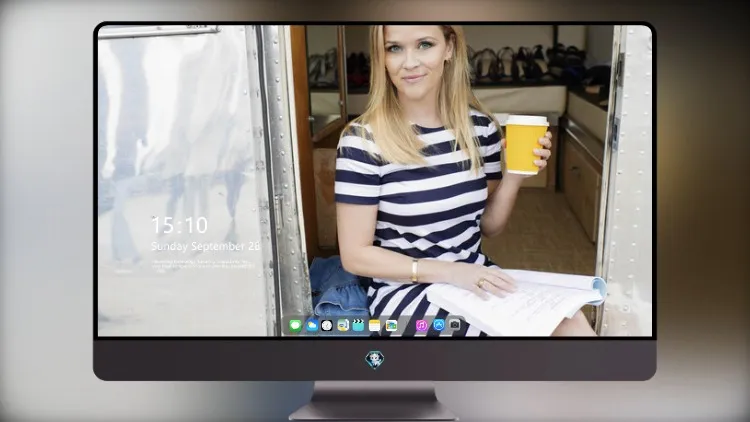750x422 pixels.
Task: Open the green Messages app in dock
Action: 295,326
